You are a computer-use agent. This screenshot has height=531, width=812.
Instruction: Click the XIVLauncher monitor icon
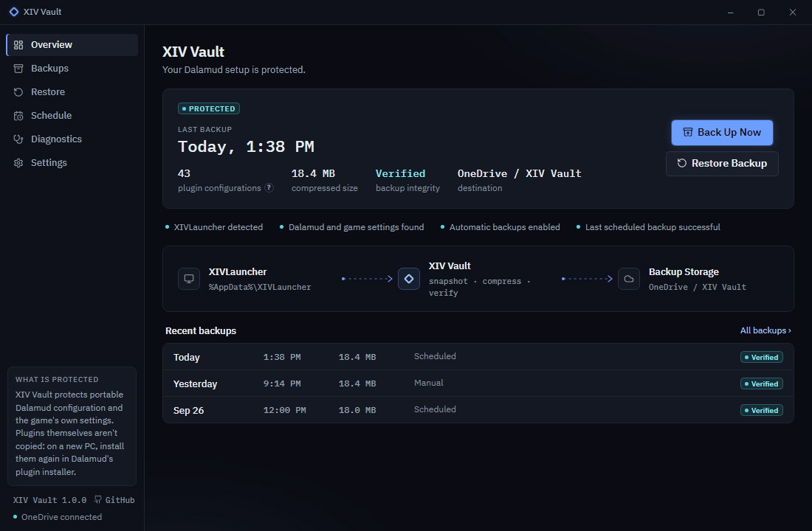[189, 279]
